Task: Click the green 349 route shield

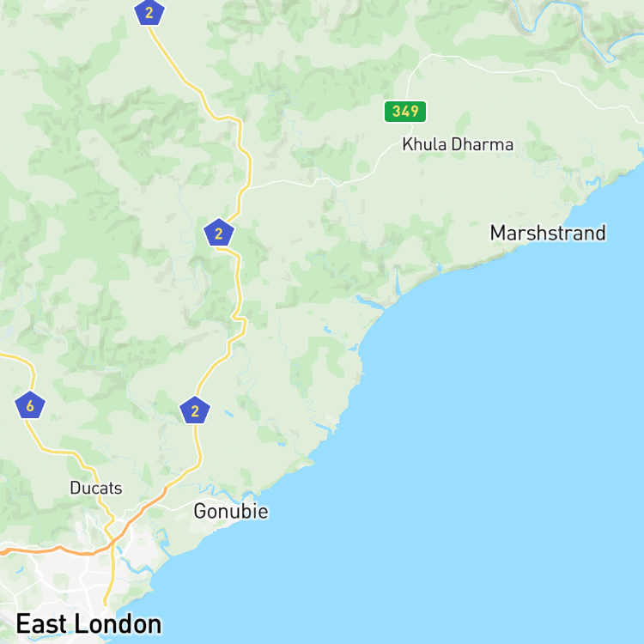Action: tap(405, 112)
